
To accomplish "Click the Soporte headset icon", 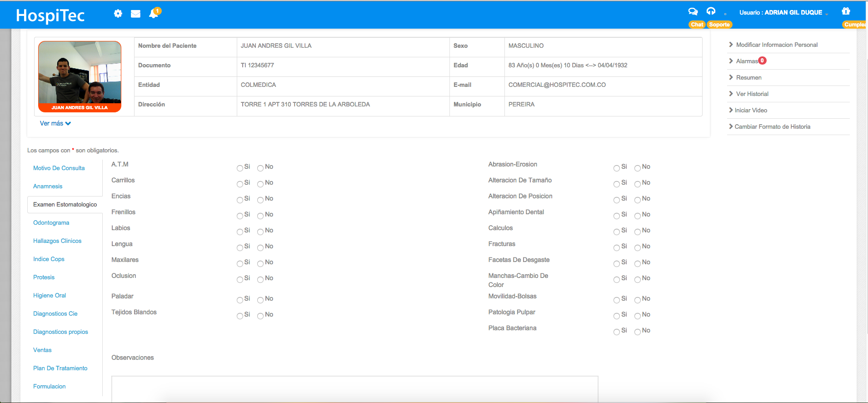I will (711, 11).
